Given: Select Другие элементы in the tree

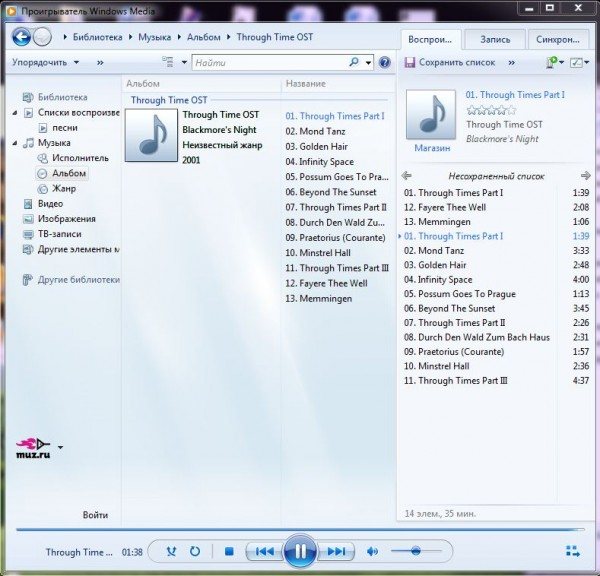Looking at the screenshot, I should pyautogui.click(x=78, y=249).
